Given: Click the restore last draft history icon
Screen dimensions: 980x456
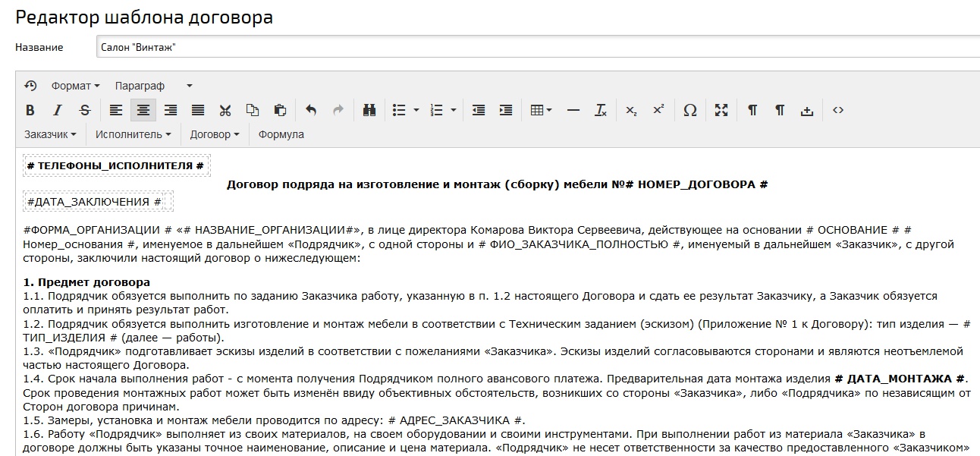Looking at the screenshot, I should pos(30,86).
